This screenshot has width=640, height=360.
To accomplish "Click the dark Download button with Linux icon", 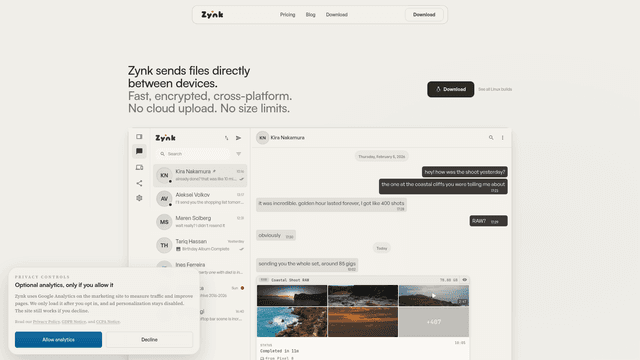I will tap(451, 89).
